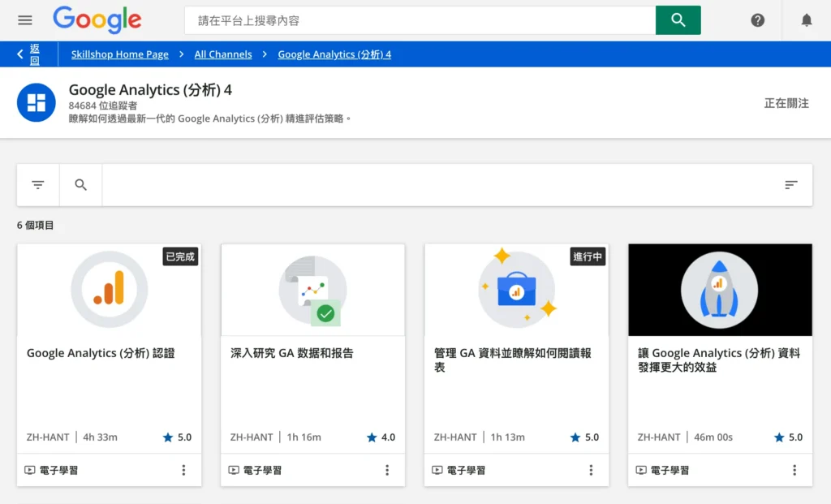
Task: Open the Google Analytics logo course thumbnail
Action: click(110, 290)
